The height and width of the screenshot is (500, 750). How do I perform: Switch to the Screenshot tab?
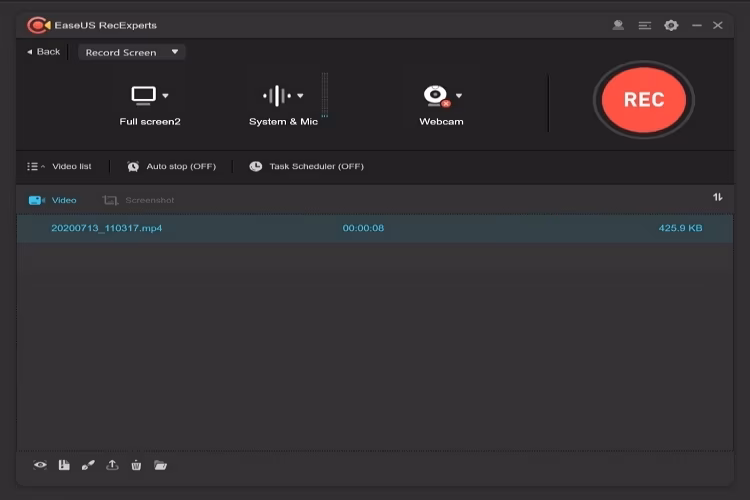(x=139, y=200)
